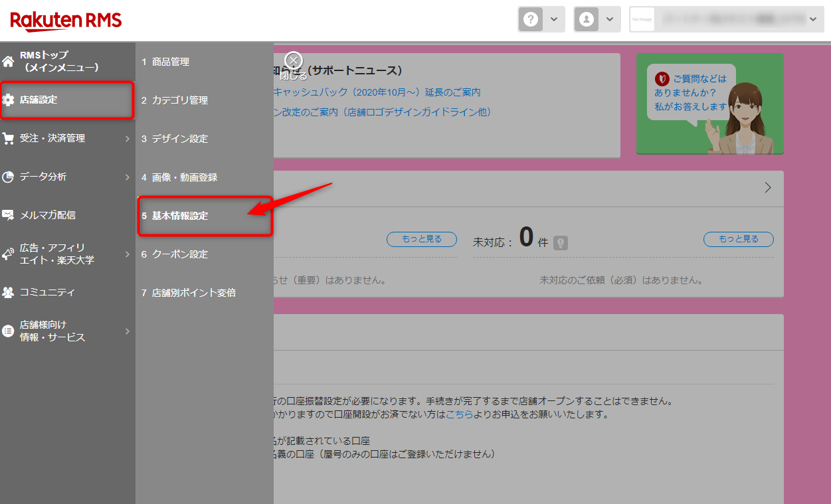Click the data analysis pie chart icon
Viewport: 831px width, 504px height.
8,177
